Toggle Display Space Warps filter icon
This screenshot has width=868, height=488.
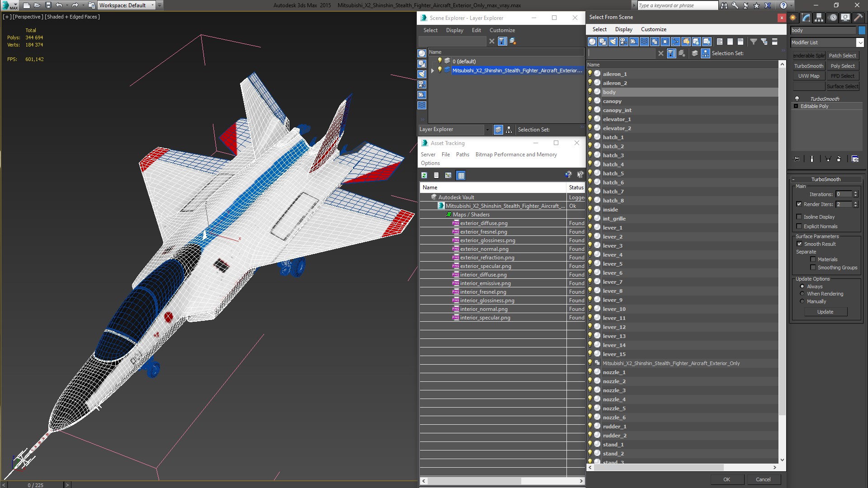(x=644, y=42)
